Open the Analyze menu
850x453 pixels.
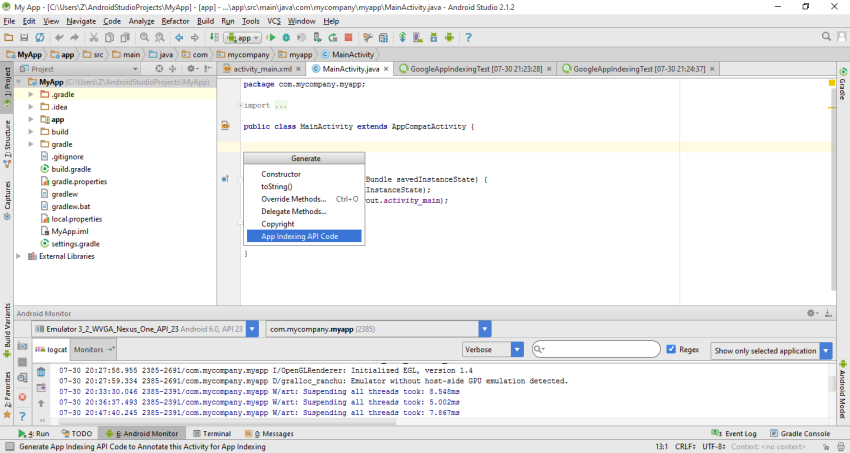coord(141,21)
